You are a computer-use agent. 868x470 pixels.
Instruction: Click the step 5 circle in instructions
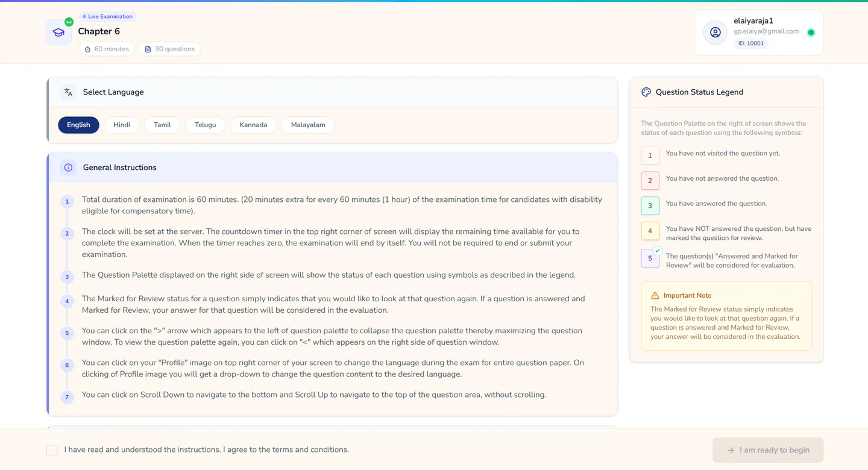coord(67,333)
